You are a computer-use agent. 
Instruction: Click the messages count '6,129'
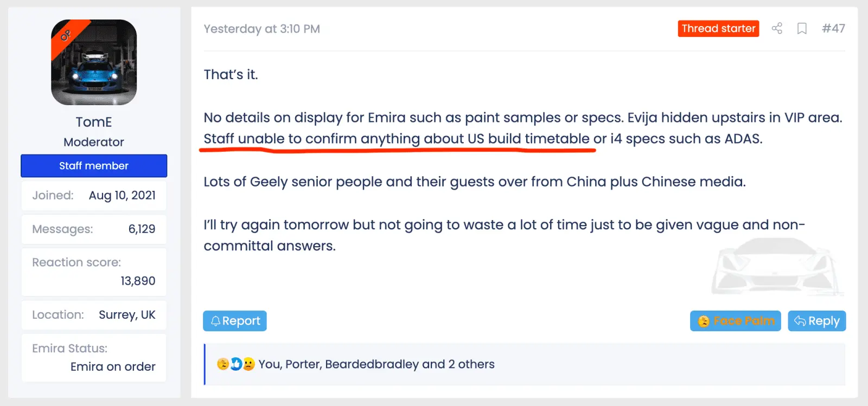(x=141, y=229)
